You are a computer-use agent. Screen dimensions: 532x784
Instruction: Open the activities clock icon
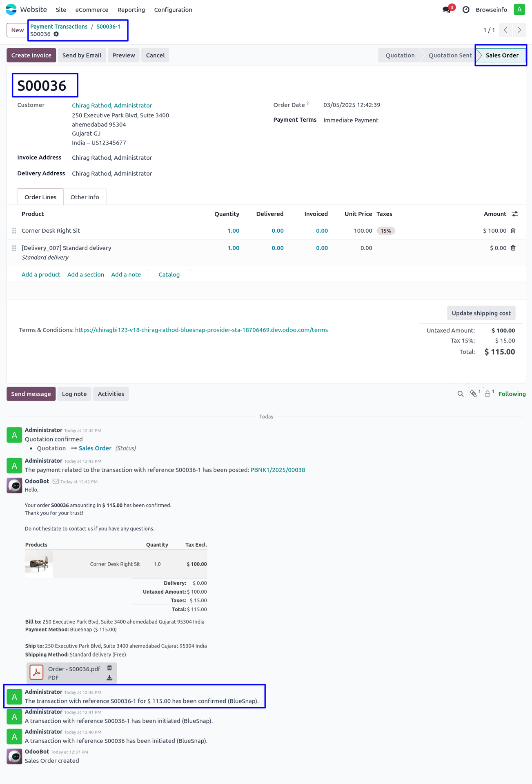(x=466, y=9)
